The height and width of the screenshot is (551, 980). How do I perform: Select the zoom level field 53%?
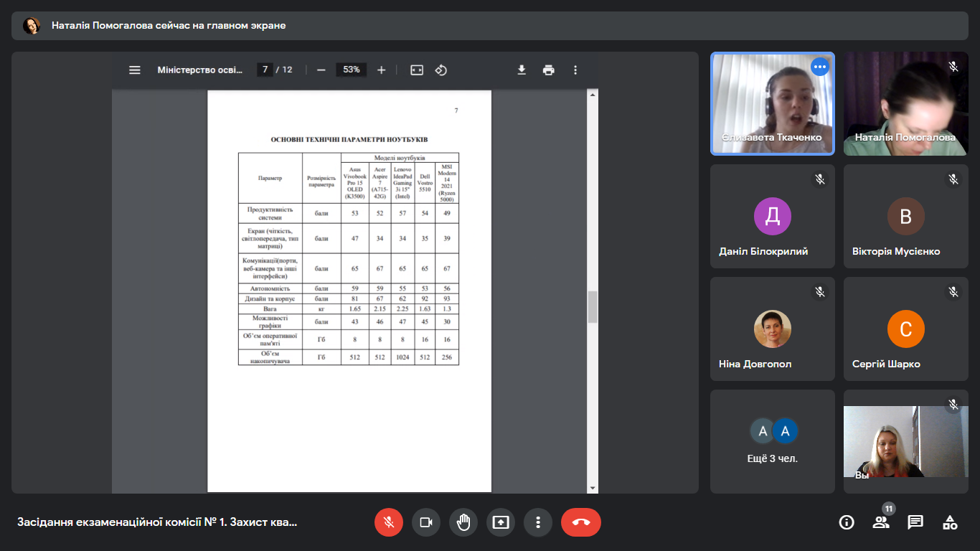[352, 70]
